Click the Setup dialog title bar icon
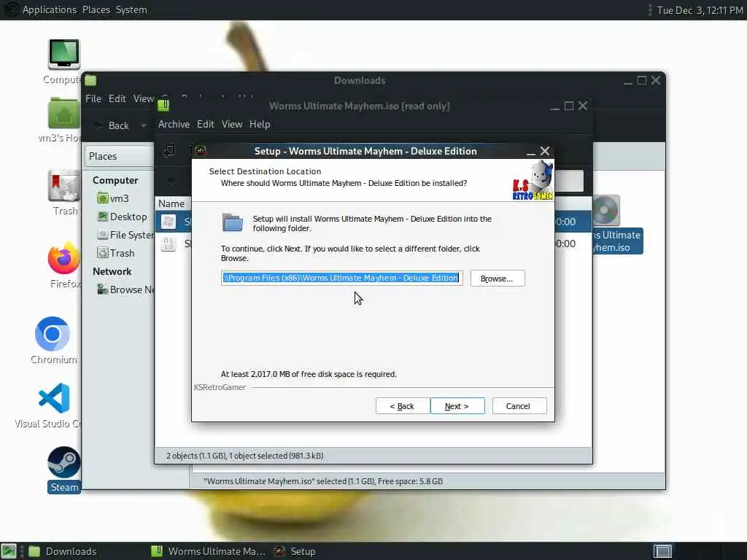747x560 pixels. (x=201, y=151)
